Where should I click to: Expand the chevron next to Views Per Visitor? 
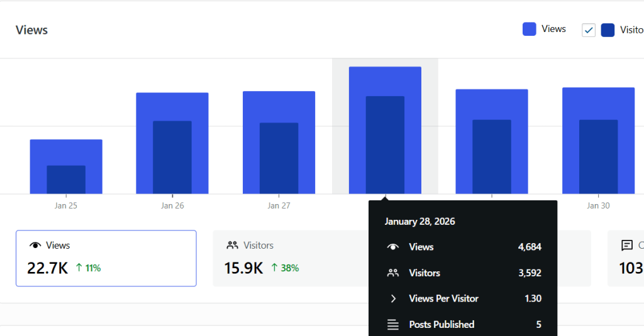click(393, 299)
